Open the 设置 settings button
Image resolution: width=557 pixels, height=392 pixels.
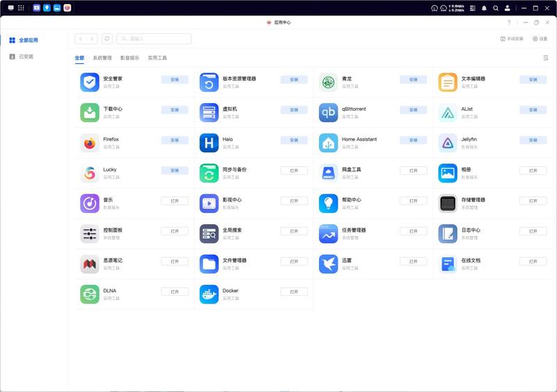coord(540,39)
